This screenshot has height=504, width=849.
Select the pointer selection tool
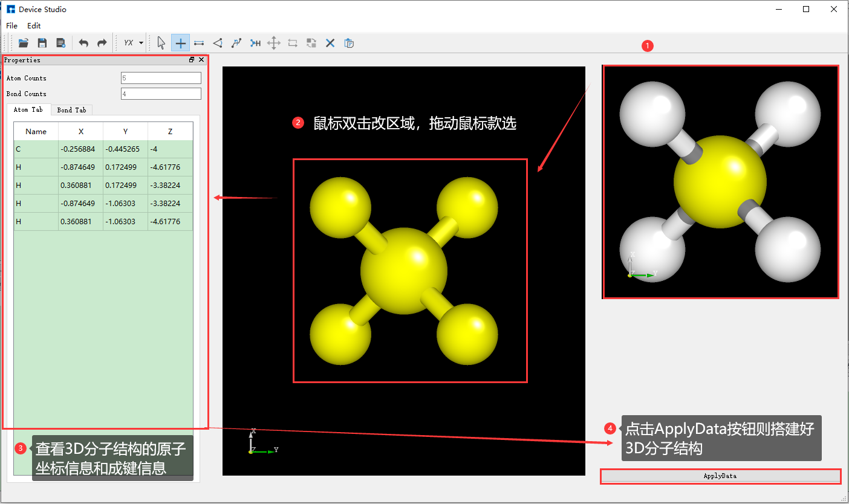point(160,43)
